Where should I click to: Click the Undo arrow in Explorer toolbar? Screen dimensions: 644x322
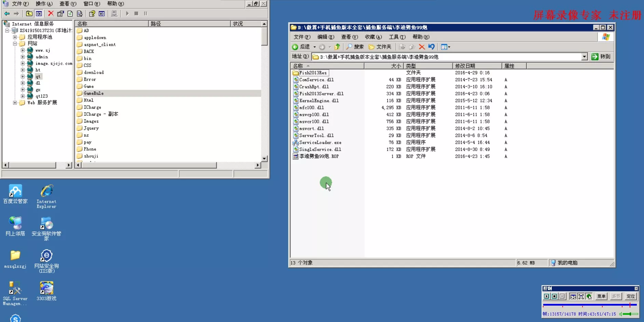pyautogui.click(x=431, y=47)
